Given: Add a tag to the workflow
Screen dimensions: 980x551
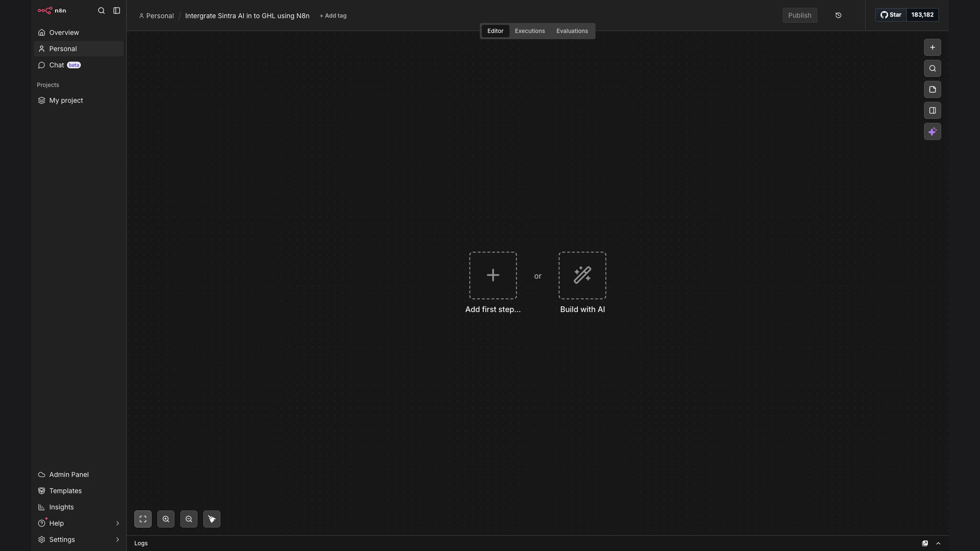Looking at the screenshot, I should (x=333, y=16).
